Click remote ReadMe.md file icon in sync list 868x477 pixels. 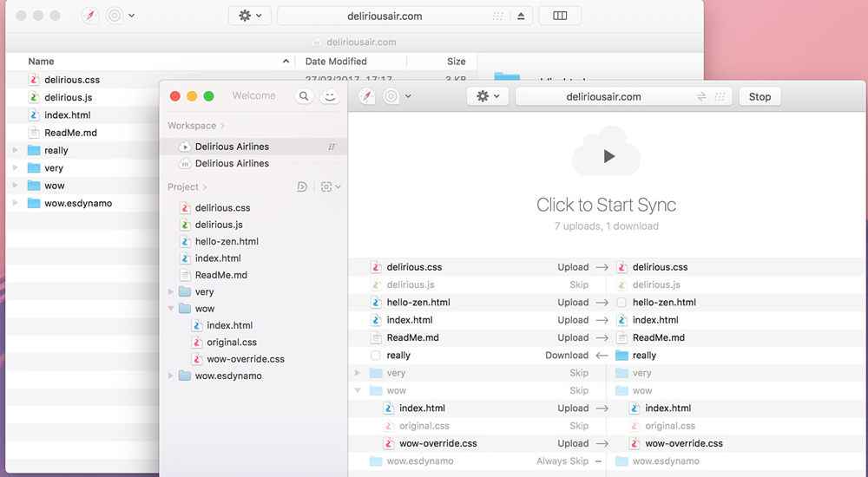pos(621,337)
